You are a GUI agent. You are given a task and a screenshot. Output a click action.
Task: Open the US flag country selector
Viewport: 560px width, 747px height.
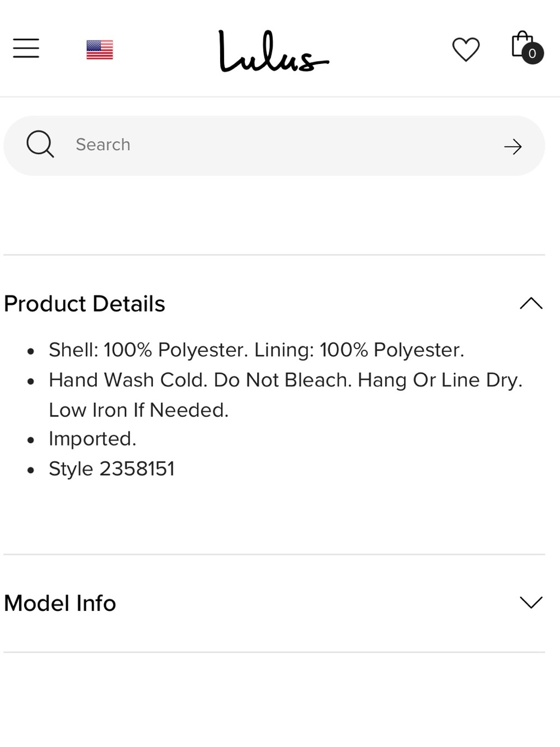pos(100,50)
